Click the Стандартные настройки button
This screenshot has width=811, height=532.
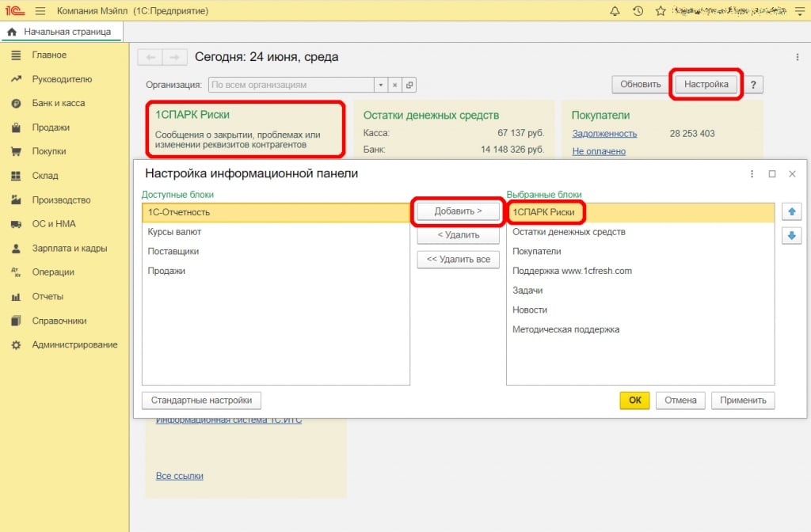[201, 401]
